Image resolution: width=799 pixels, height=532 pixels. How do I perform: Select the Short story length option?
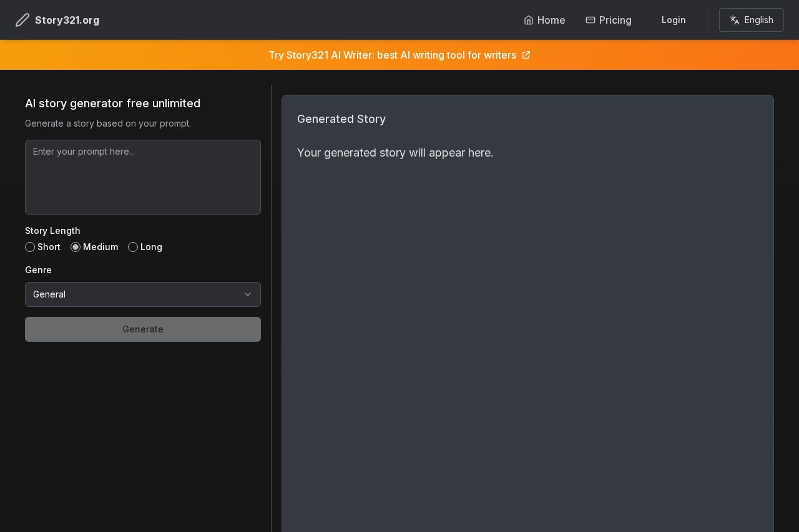(30, 247)
